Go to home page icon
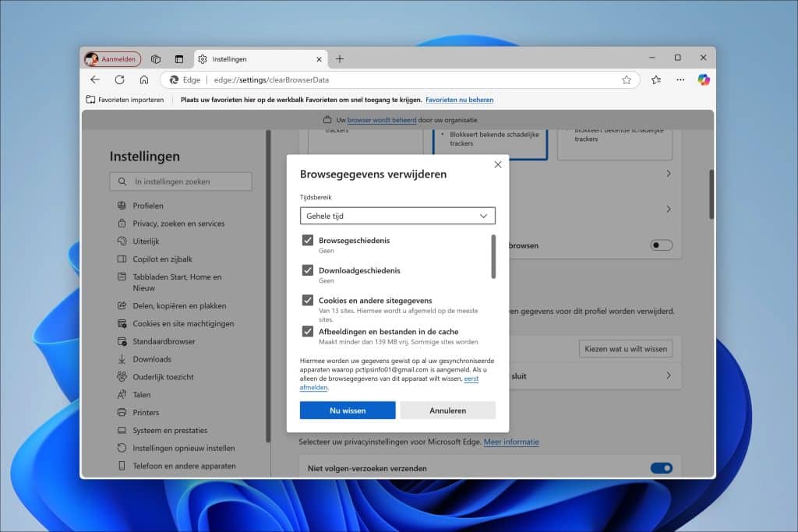This screenshot has height=532, width=798. [144, 80]
